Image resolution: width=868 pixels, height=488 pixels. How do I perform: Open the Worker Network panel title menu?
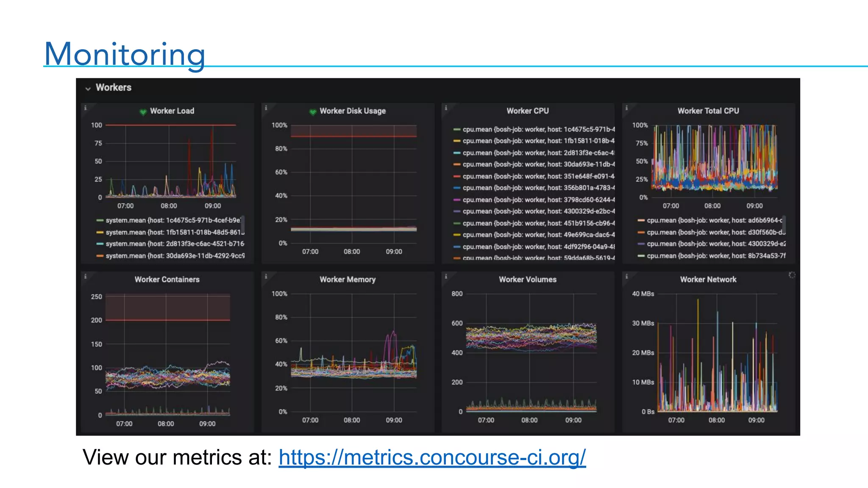pos(708,280)
